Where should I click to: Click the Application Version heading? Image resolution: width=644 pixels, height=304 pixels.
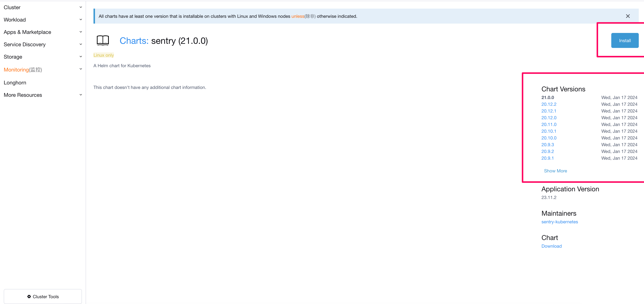(570, 189)
